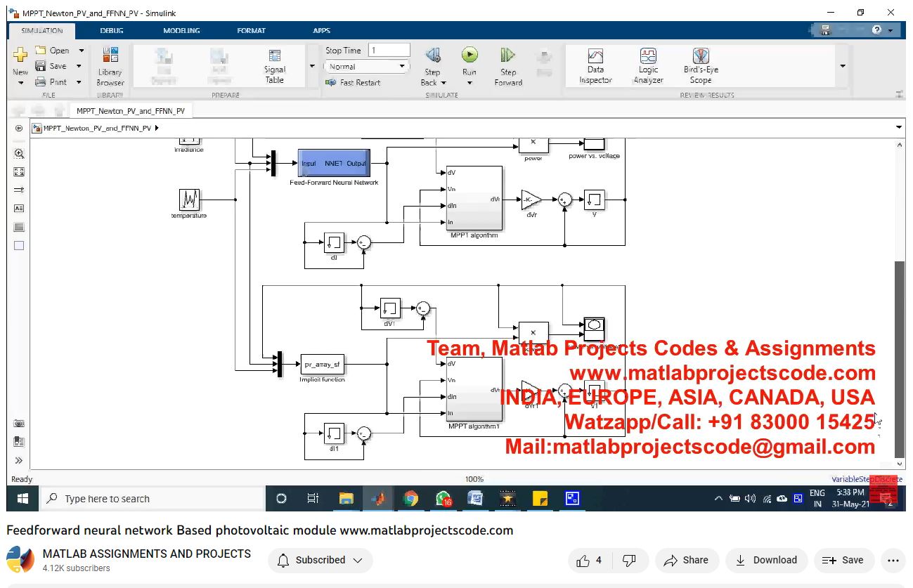This screenshot has width=913, height=588.
Task: Switch to the MODELING tab
Action: coord(181,30)
